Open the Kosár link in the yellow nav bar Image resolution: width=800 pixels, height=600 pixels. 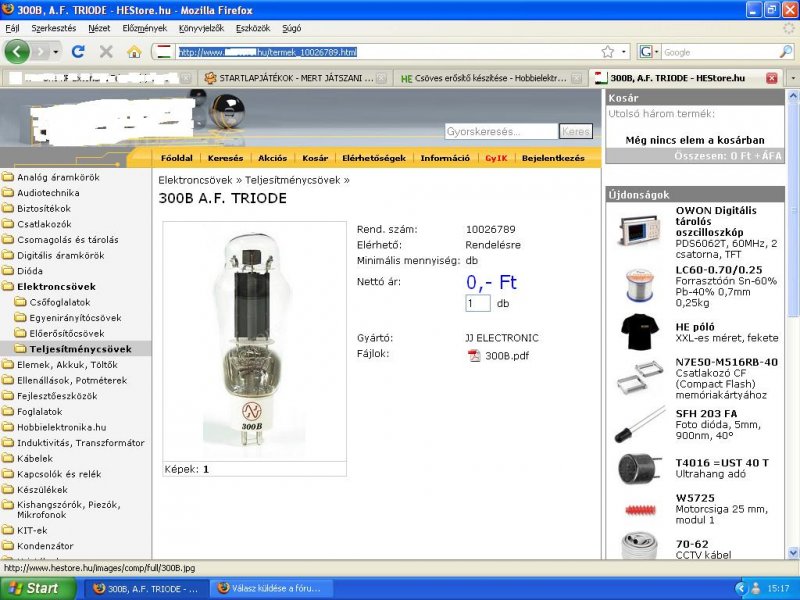pos(315,158)
